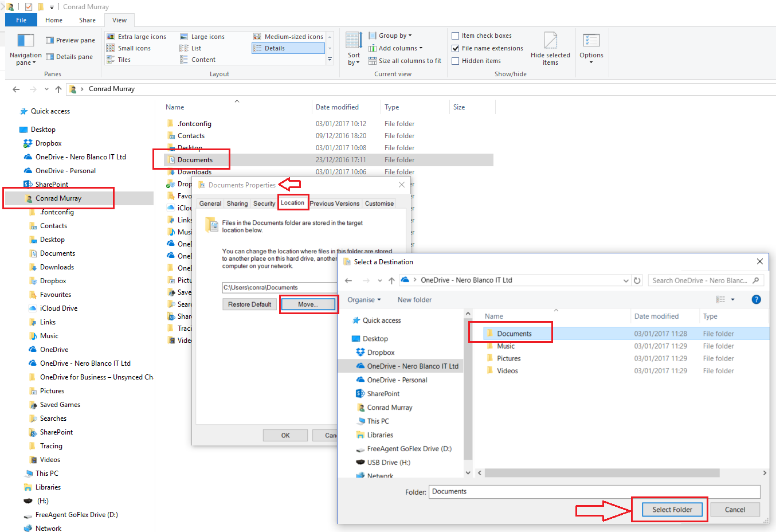Choose Large icons layout

pyautogui.click(x=202, y=37)
